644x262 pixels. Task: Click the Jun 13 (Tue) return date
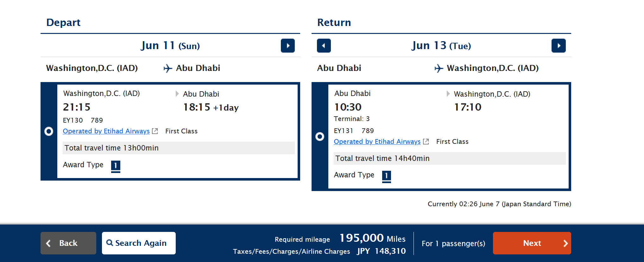click(441, 46)
